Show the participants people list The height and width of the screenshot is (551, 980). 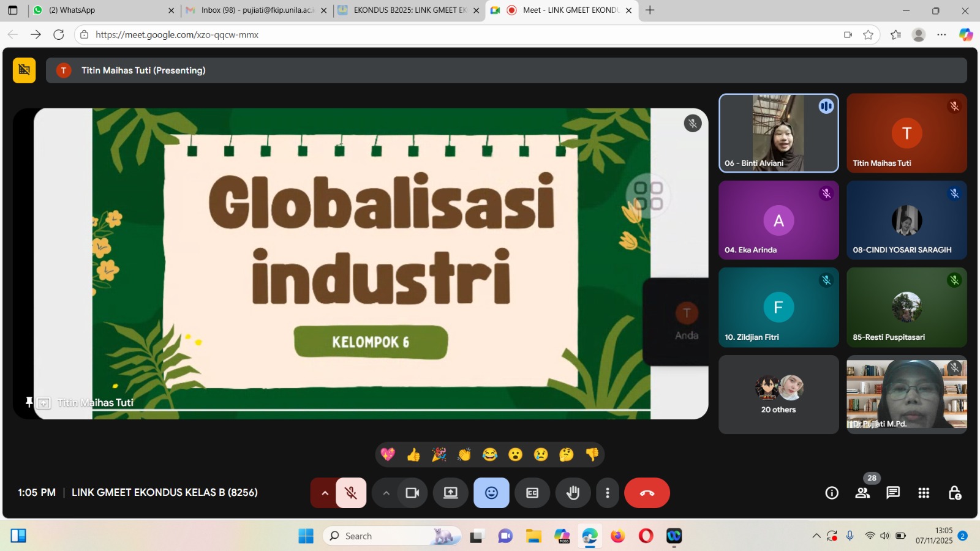coord(862,493)
